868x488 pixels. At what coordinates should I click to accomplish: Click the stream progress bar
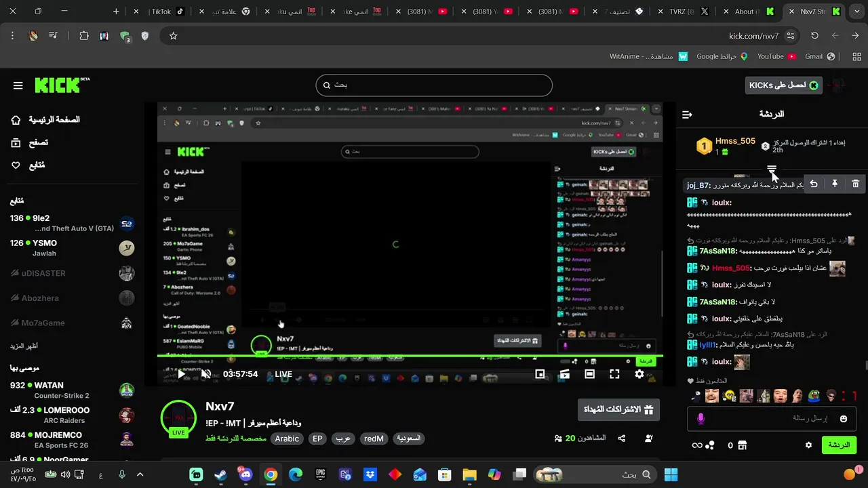pyautogui.click(x=410, y=357)
